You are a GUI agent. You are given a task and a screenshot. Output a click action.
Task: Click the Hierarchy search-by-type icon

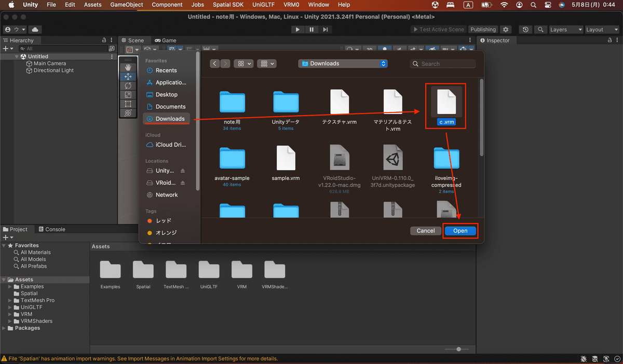[112, 48]
